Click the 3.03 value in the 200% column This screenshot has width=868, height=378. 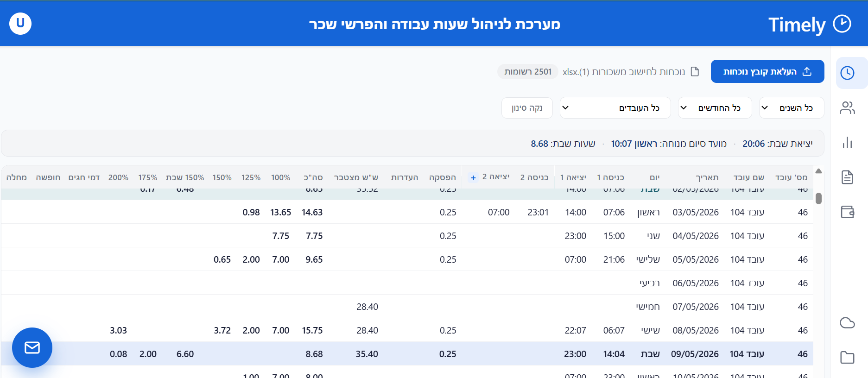click(118, 330)
